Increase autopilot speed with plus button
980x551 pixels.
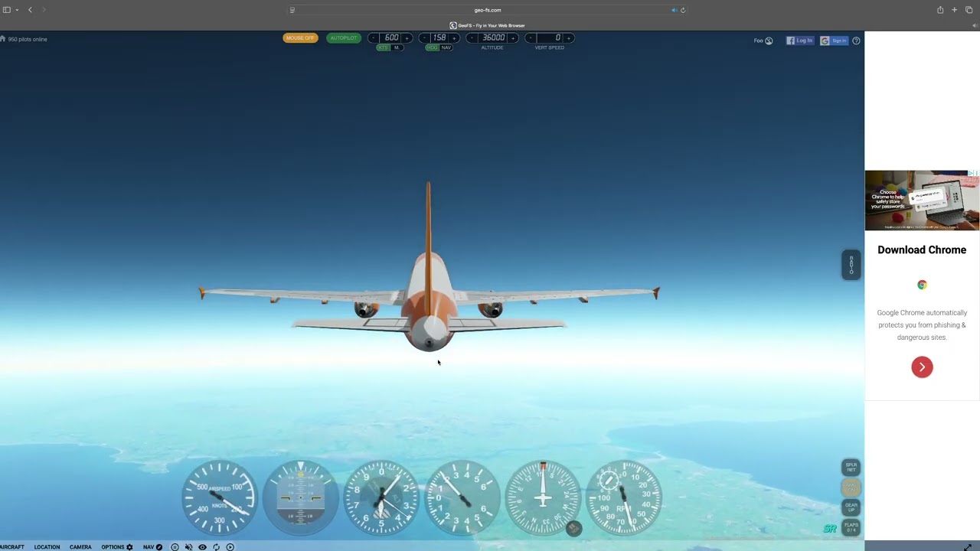tap(407, 37)
